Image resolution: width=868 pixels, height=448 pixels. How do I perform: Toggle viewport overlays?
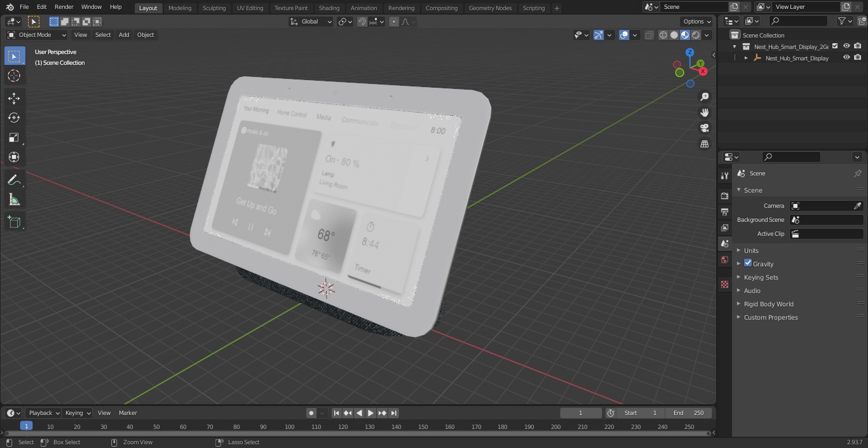[x=624, y=35]
